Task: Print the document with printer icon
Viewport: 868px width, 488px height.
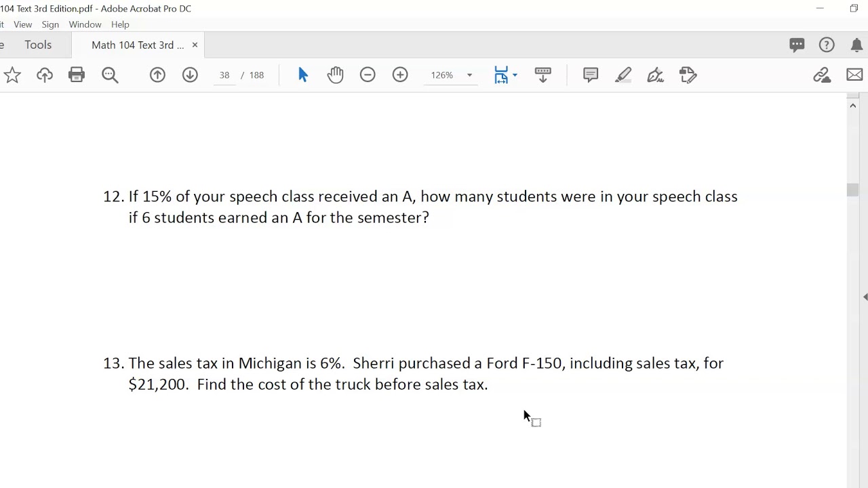Action: click(77, 75)
